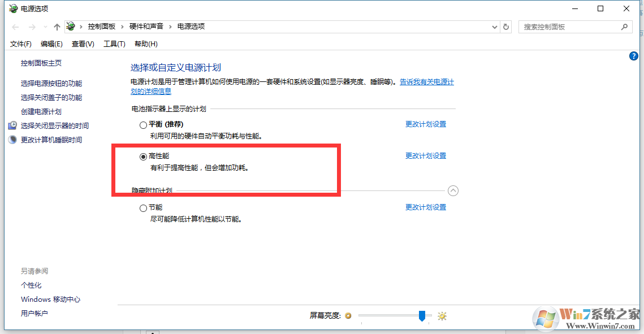The image size is (644, 334).
Task: Open 创建电源计划 in the sidebar
Action: point(42,111)
